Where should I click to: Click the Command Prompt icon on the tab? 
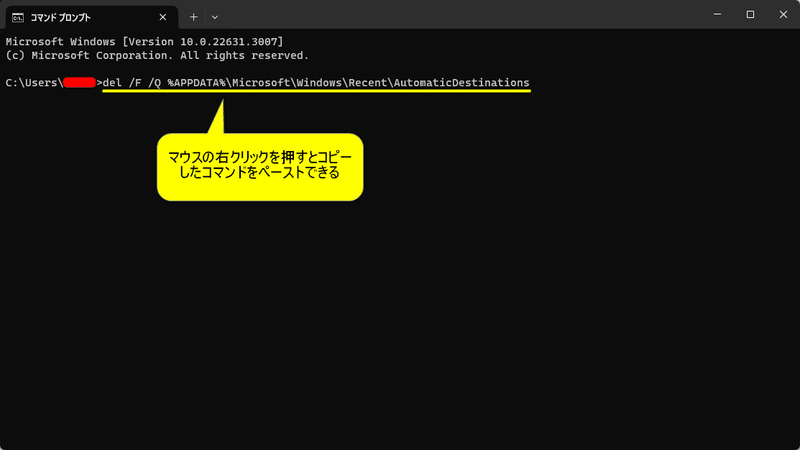[18, 18]
